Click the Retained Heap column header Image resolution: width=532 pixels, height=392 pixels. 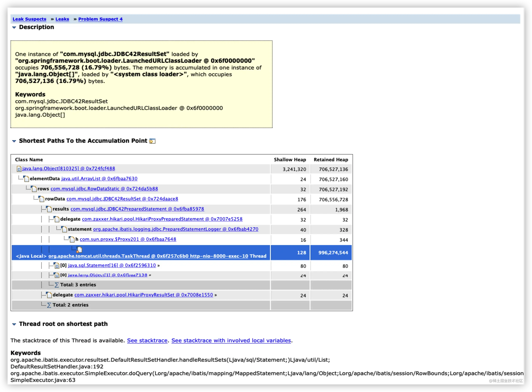331,160
